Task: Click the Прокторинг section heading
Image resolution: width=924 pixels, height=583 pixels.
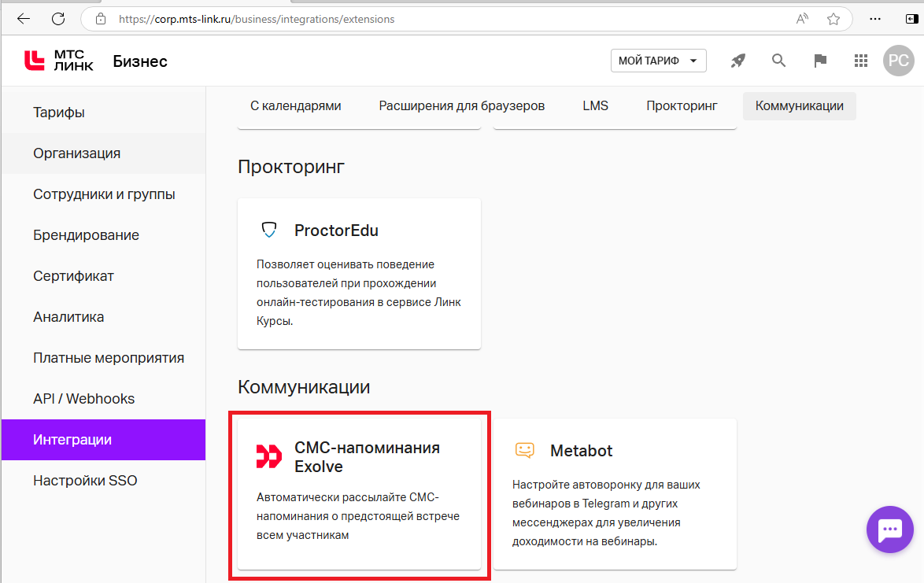Action: [x=291, y=167]
